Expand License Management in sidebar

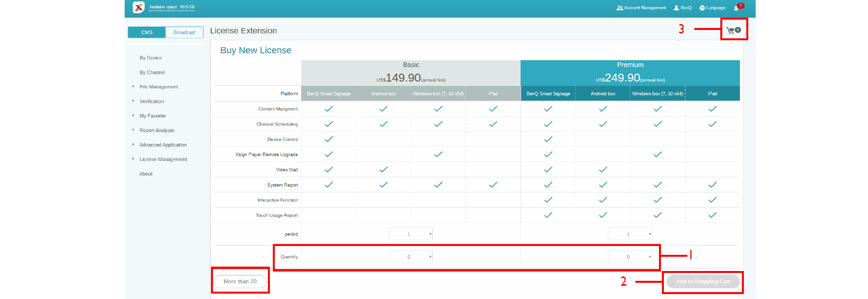pos(163,160)
